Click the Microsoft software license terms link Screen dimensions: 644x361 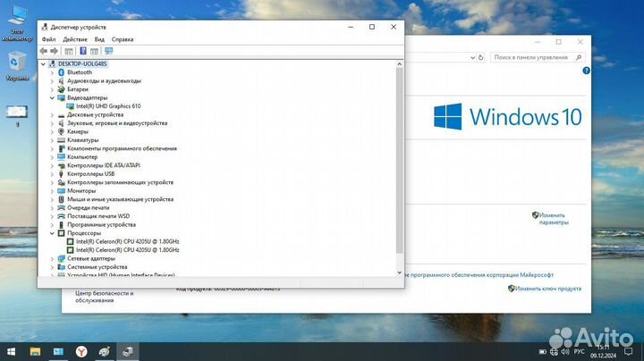pyautogui.click(x=479, y=275)
